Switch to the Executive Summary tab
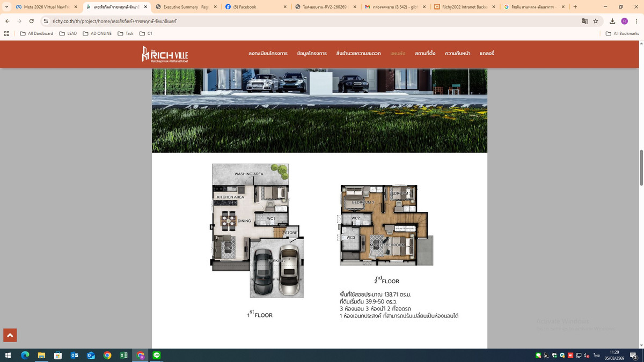644x362 pixels. pyautogui.click(x=184, y=7)
